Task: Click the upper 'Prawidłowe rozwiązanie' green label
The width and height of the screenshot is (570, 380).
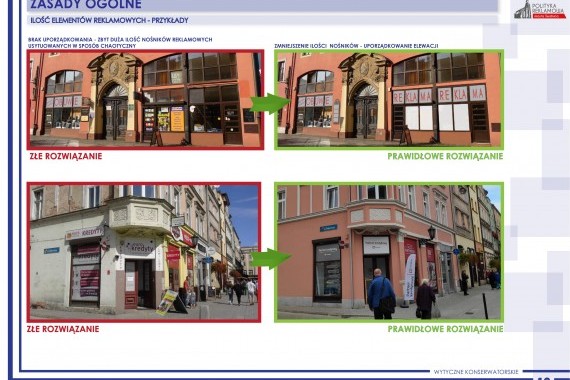Action: coord(445,156)
